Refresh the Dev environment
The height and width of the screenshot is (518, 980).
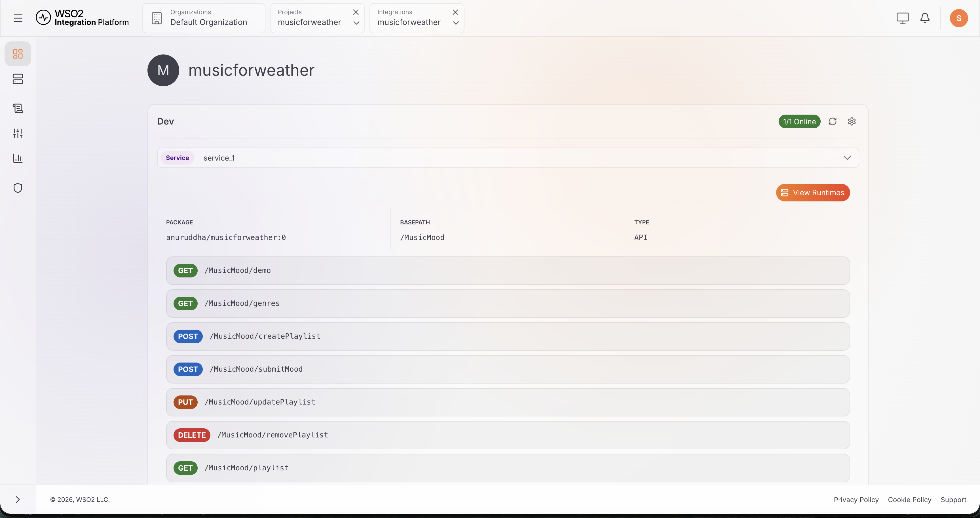[x=832, y=121]
